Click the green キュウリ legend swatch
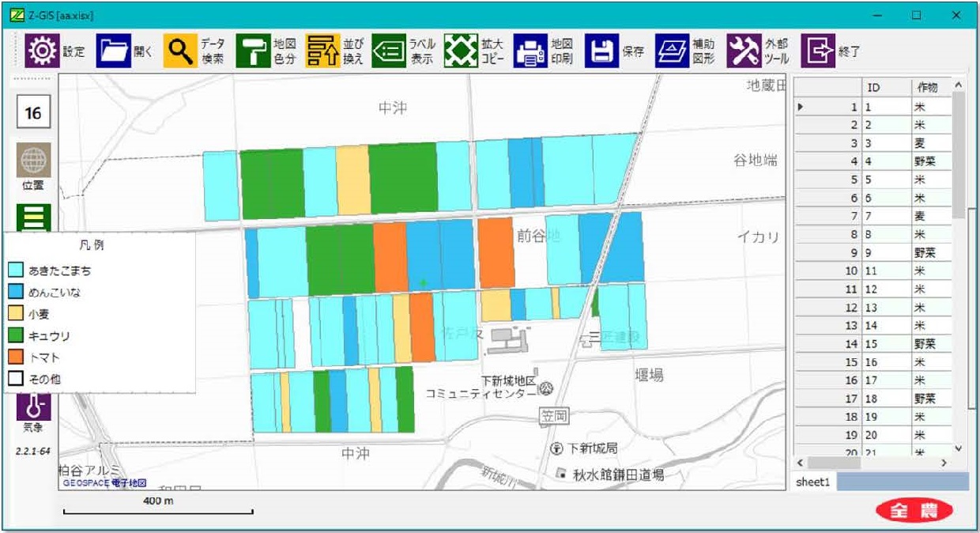 point(16,335)
